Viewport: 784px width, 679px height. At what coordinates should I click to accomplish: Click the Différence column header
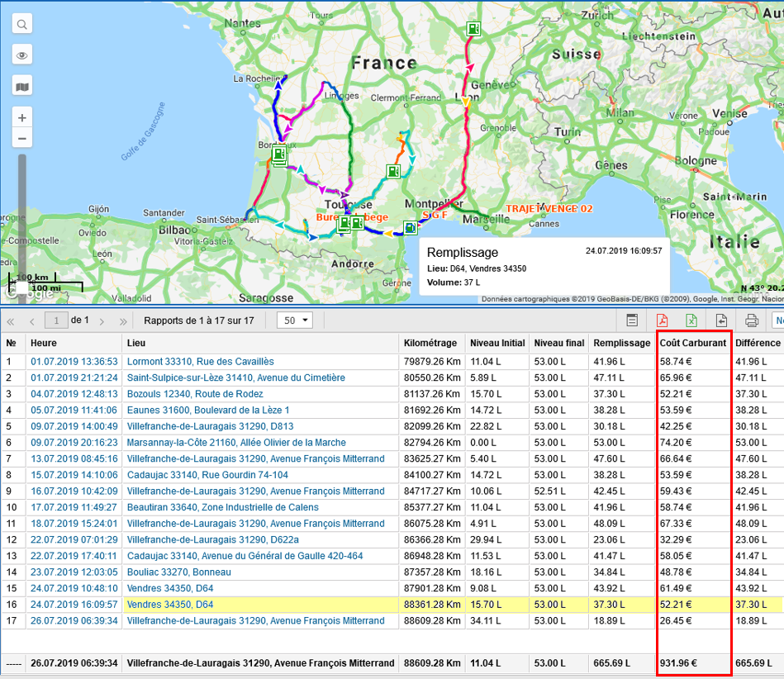pyautogui.click(x=758, y=343)
